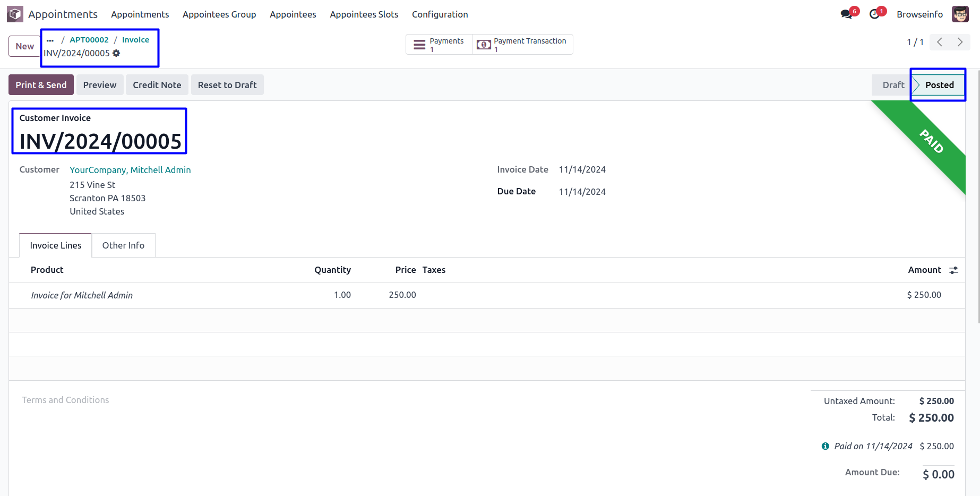Screen dimensions: 980x496
Task: Click the payment info icon near Paid on
Action: pos(825,446)
